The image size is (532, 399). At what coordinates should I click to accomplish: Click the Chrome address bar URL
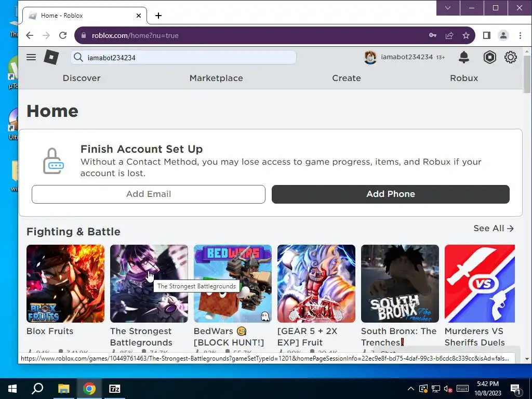[135, 35]
